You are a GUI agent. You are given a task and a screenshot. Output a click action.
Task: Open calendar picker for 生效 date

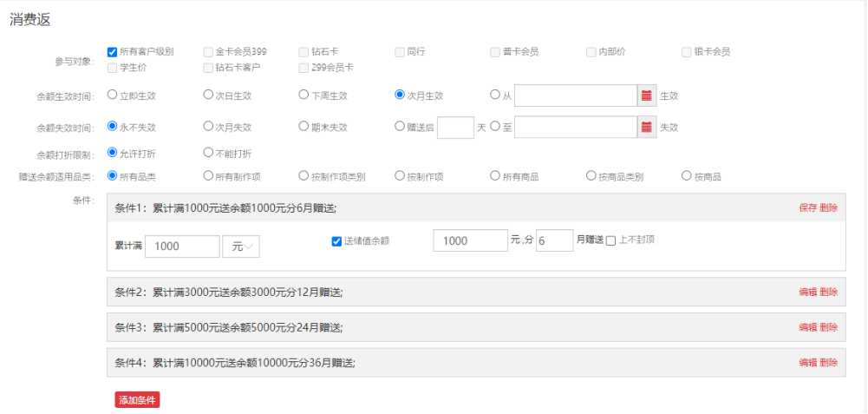tap(647, 95)
